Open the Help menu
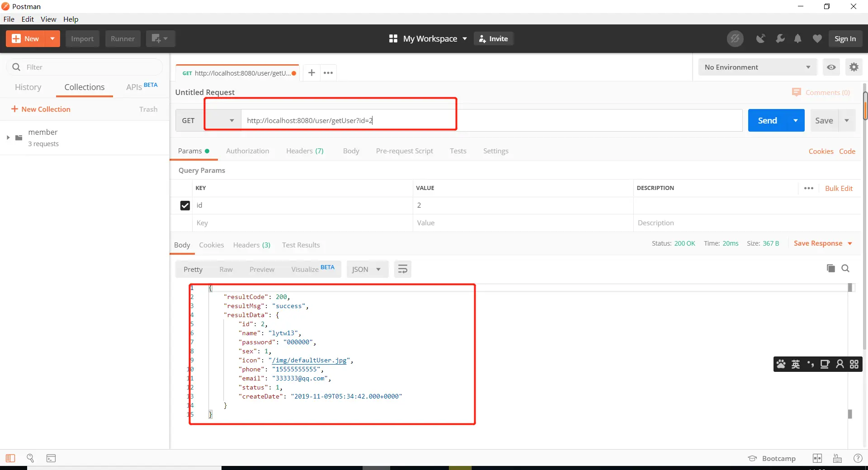868x470 pixels. click(71, 19)
